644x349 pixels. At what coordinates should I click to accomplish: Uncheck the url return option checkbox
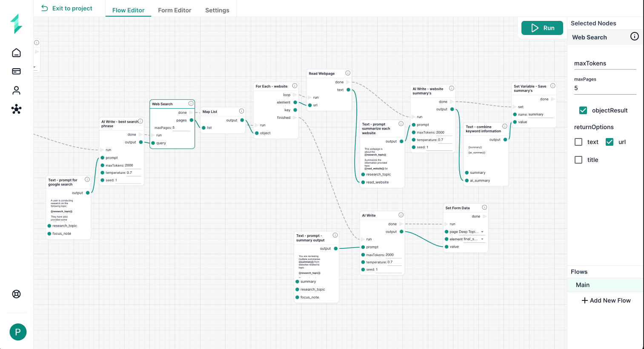pyautogui.click(x=610, y=142)
